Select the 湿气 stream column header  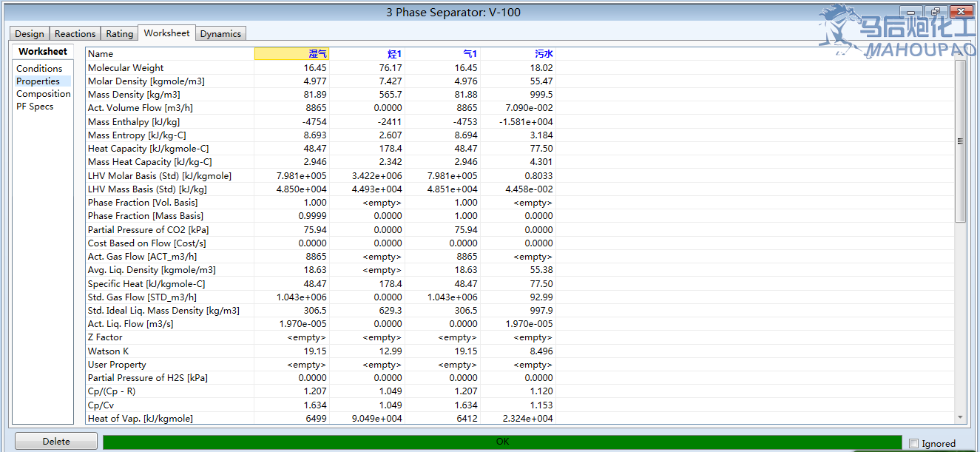click(x=292, y=54)
